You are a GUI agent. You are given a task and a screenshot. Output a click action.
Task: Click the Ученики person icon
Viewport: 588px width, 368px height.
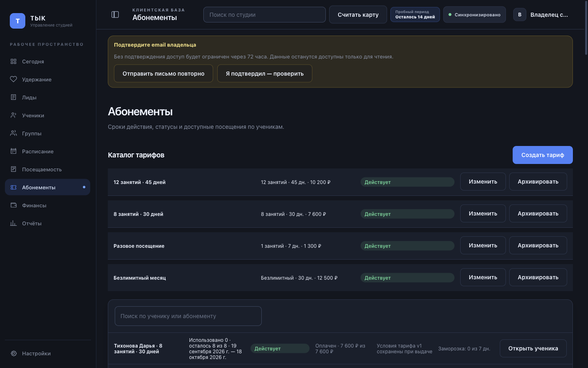[x=13, y=115]
